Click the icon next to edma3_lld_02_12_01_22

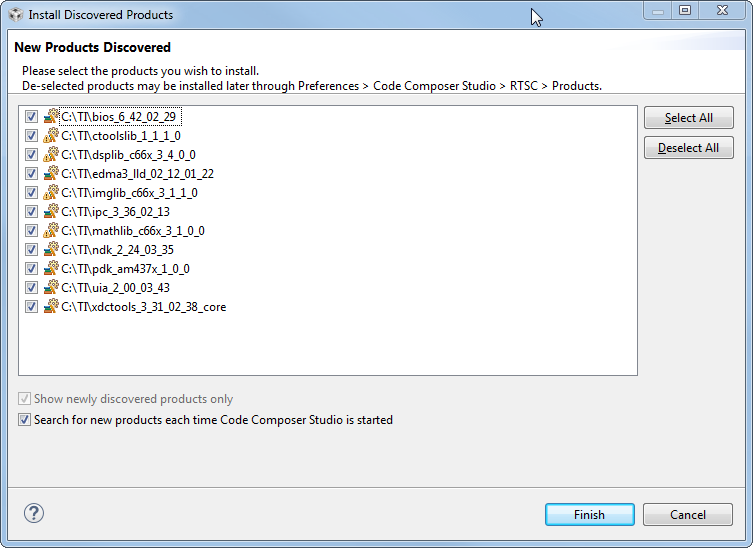51,173
